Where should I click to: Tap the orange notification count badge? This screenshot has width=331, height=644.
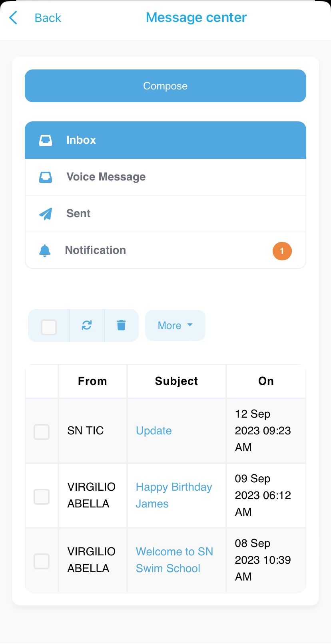point(282,251)
